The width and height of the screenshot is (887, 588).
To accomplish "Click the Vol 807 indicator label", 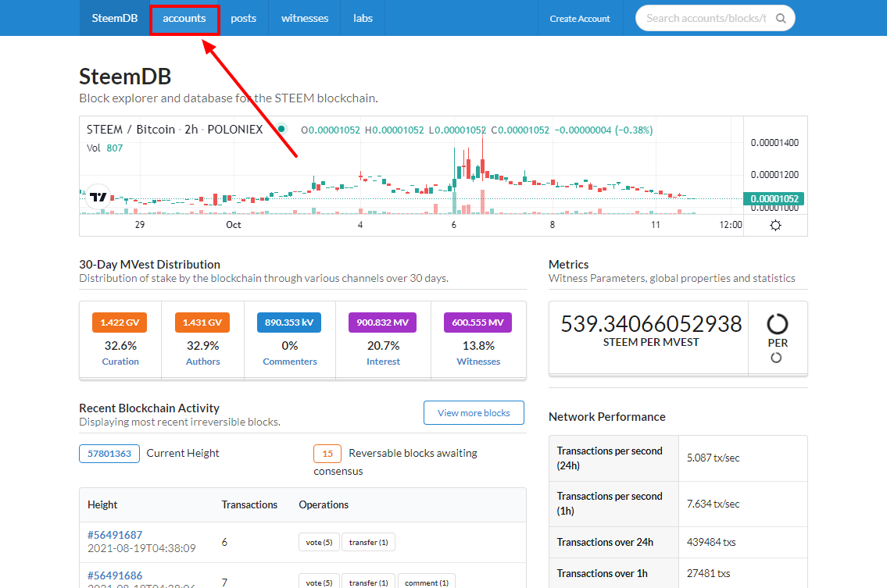I will 105,148.
